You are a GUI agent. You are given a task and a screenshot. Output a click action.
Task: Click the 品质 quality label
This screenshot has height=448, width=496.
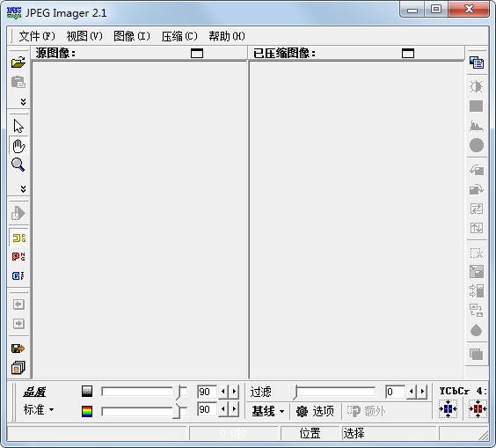(34, 393)
